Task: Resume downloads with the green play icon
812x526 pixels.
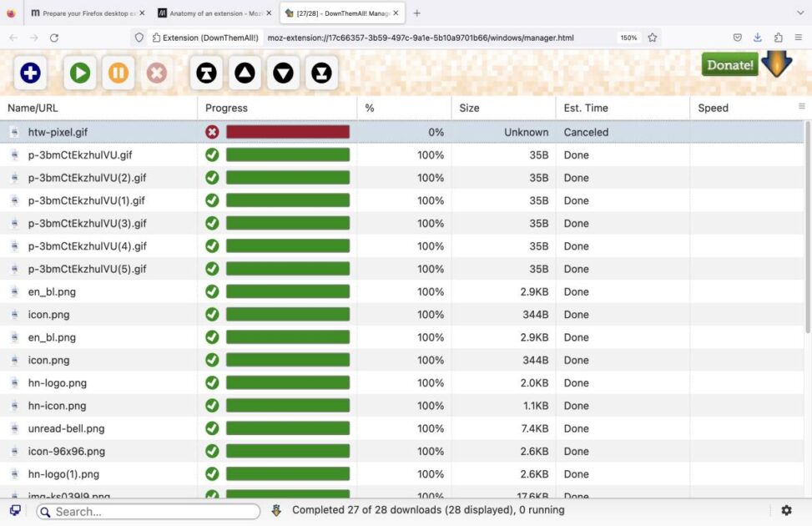Action: pyautogui.click(x=79, y=73)
